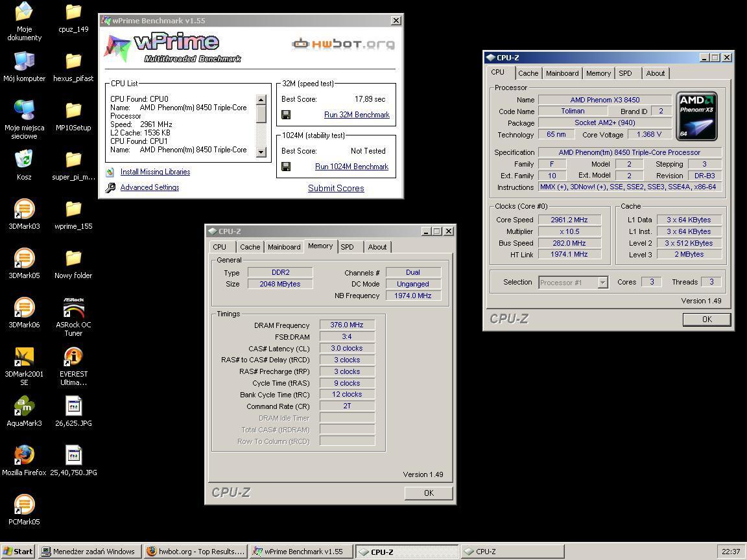
Task: Click OK in the CPU tab CPU-Z window
Action: [707, 320]
